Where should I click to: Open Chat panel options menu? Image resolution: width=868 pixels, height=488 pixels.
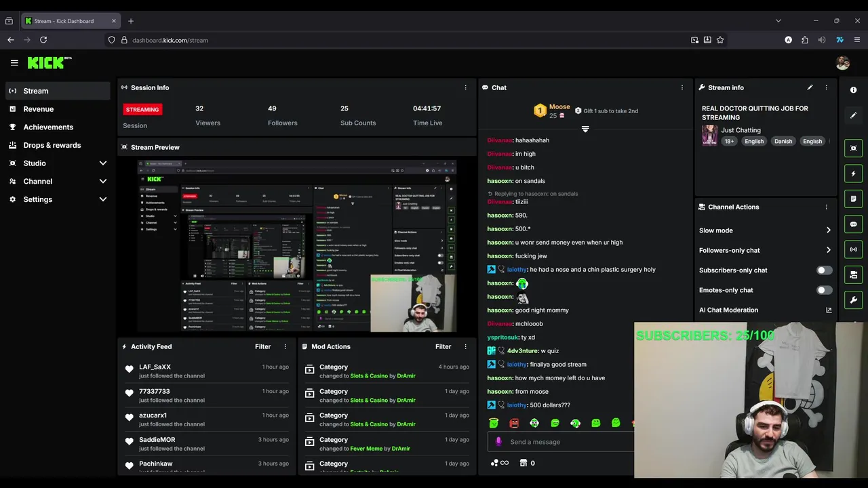[x=682, y=87]
